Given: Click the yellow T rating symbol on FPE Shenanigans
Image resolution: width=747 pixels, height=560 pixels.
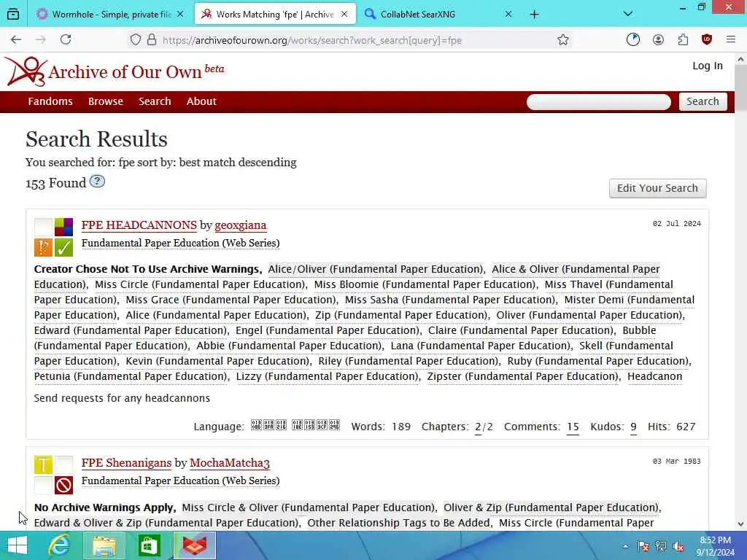Looking at the screenshot, I should (43, 464).
